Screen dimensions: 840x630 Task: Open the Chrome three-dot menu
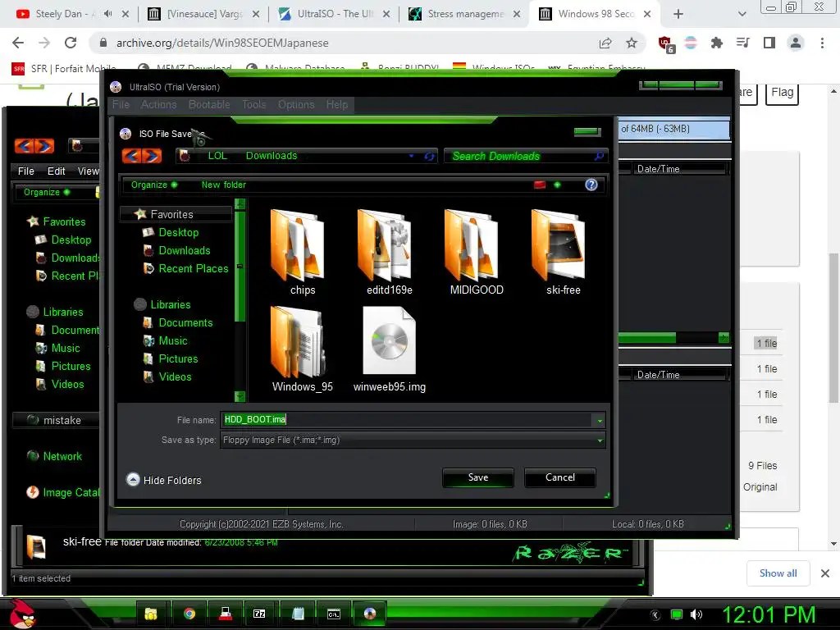822,43
